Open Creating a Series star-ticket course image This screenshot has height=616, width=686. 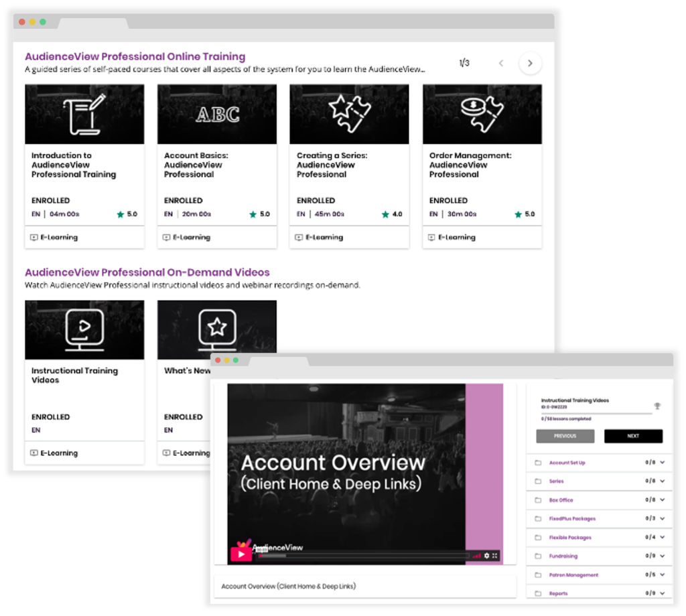click(x=349, y=114)
